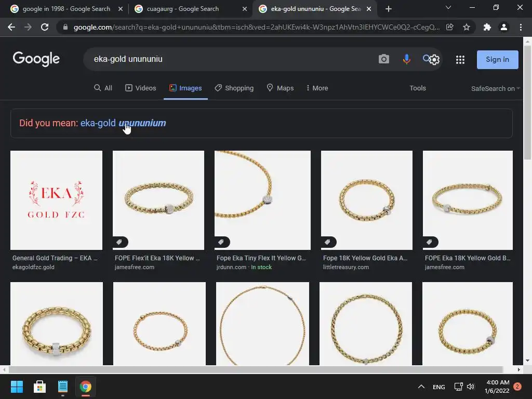
Task: Show hidden system tray icons
Action: pos(421,387)
